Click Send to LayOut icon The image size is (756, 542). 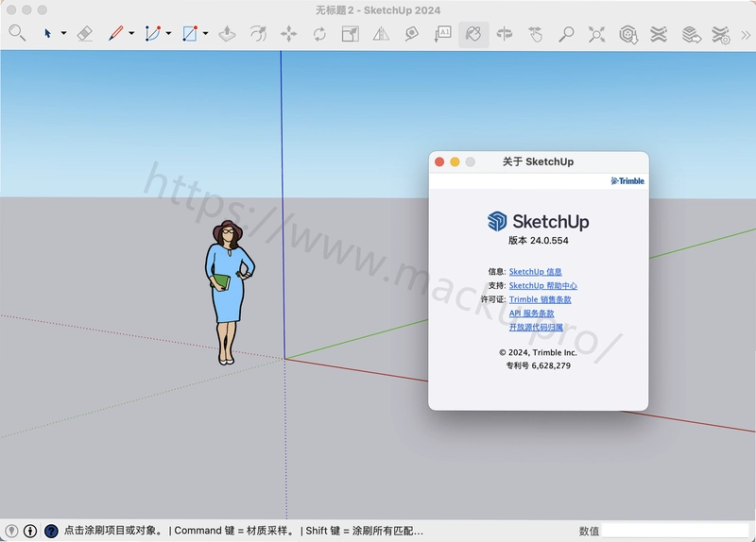click(x=692, y=34)
